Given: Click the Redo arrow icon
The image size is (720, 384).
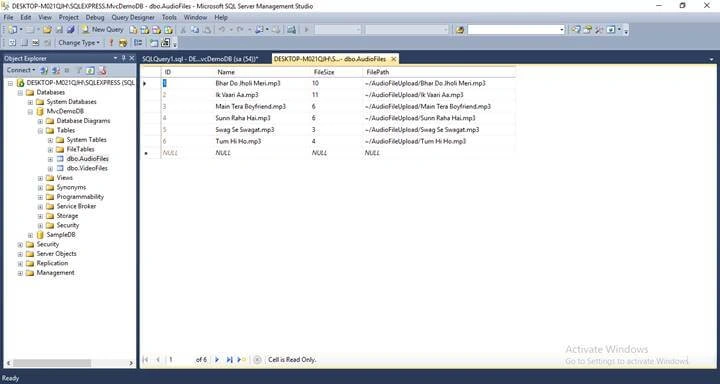Looking at the screenshot, I should tap(240, 29).
